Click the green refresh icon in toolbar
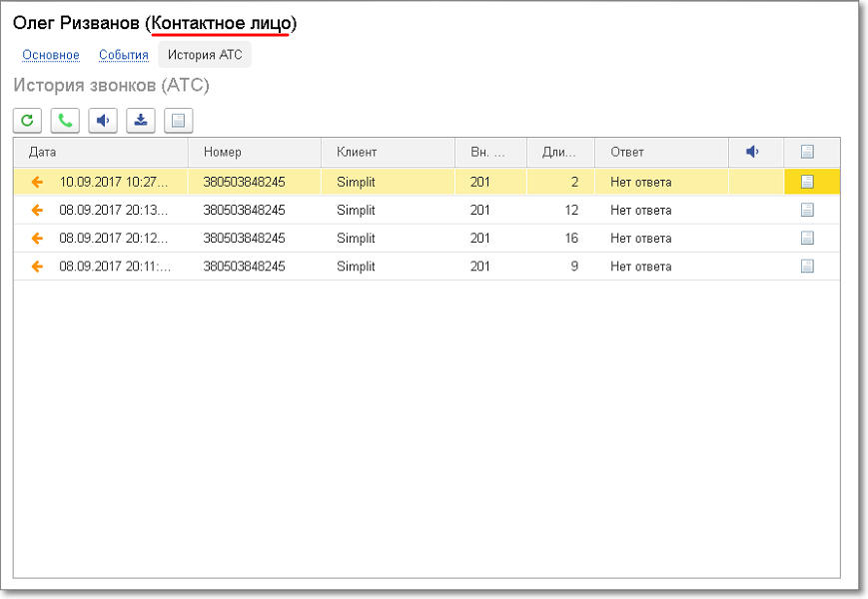The image size is (868, 599). coord(27,121)
